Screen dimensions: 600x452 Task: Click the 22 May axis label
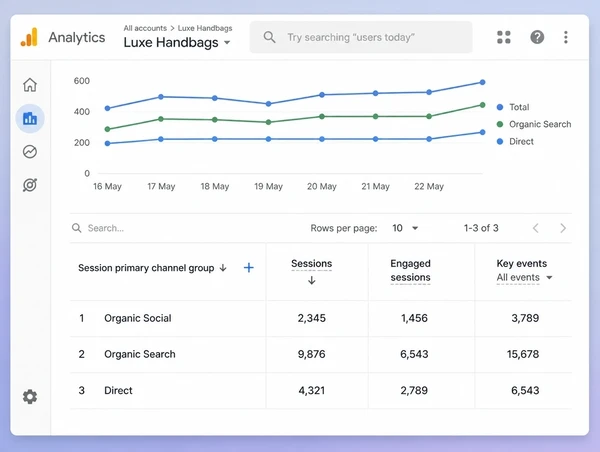[429, 186]
